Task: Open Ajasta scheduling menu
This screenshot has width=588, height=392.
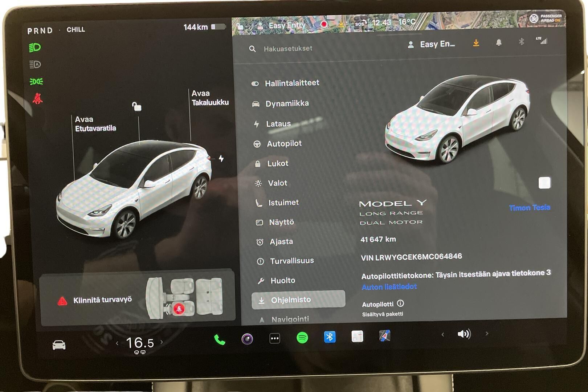Action: click(275, 242)
